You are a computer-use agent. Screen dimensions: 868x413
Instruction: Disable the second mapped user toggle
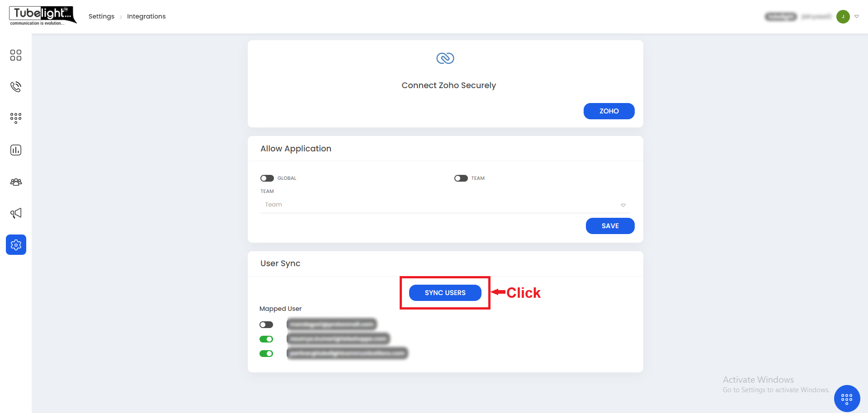(266, 339)
